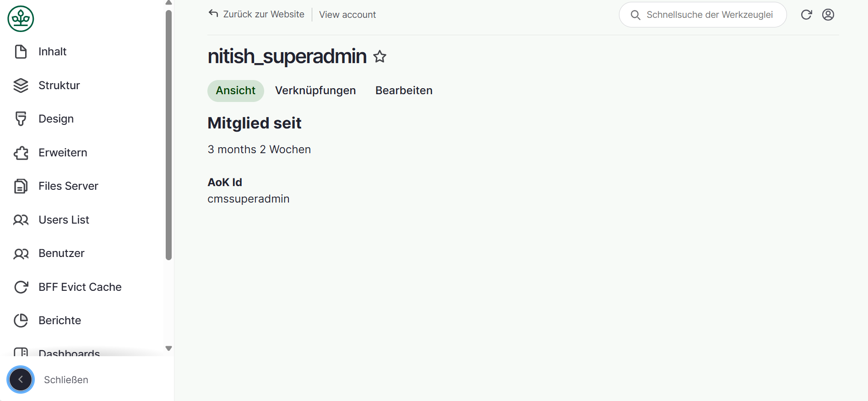Open the Users List menu item
The width and height of the screenshot is (868, 401).
[64, 220]
